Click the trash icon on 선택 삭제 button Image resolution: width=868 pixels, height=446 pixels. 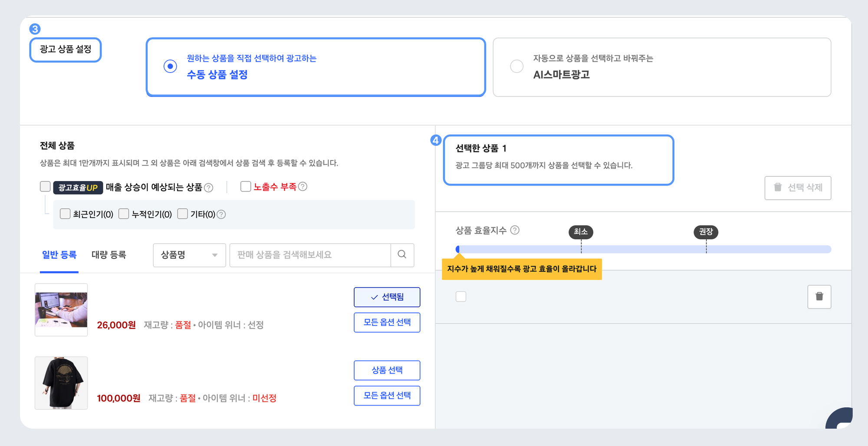(x=776, y=188)
